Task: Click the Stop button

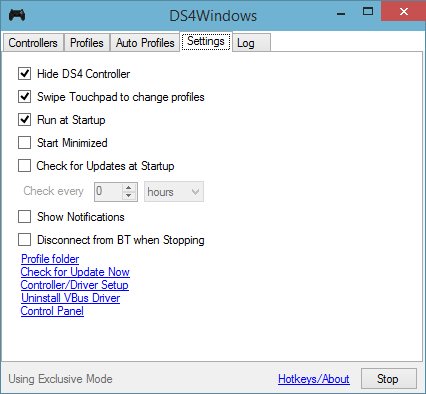Action: tap(389, 379)
